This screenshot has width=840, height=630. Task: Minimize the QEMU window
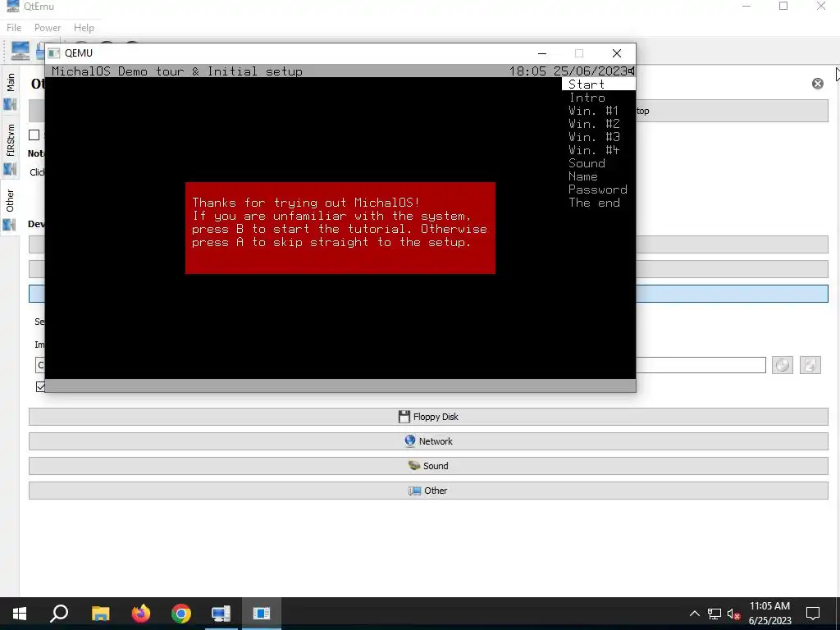(x=542, y=53)
